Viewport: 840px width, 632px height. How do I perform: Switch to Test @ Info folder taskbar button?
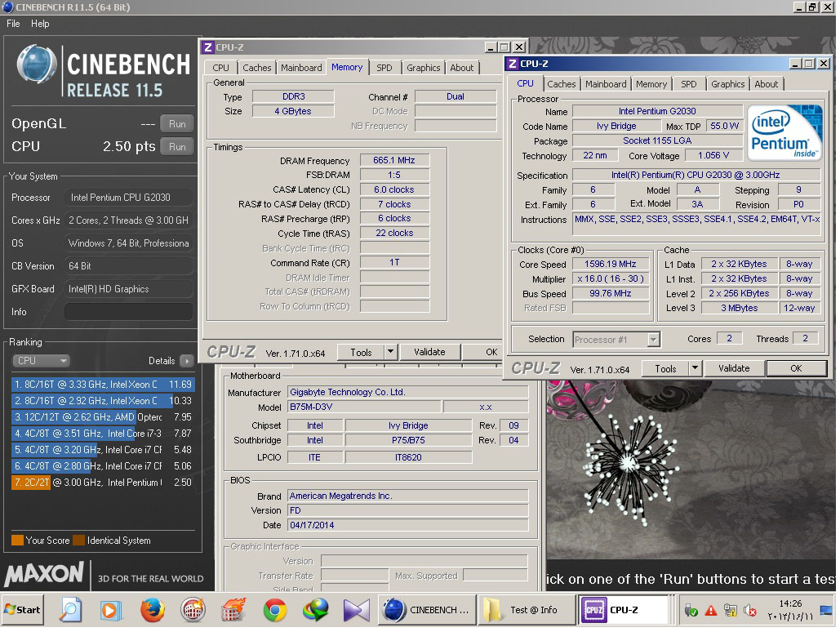coord(526,609)
